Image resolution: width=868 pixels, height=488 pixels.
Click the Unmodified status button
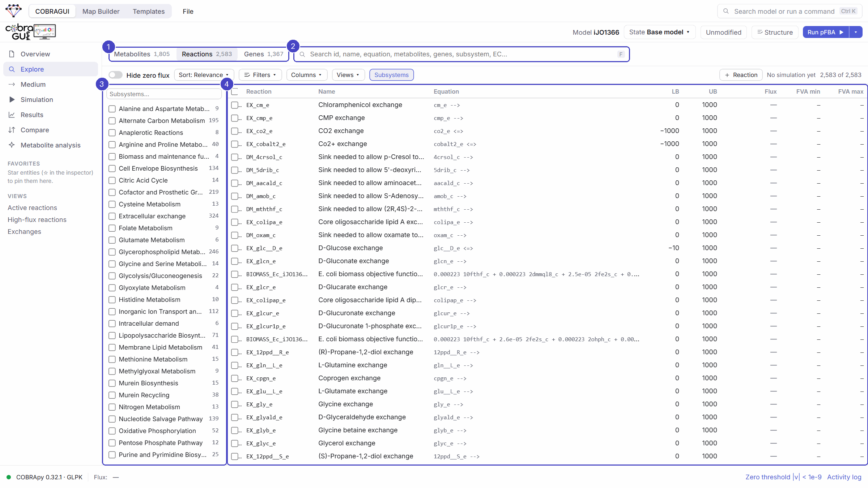click(x=723, y=32)
